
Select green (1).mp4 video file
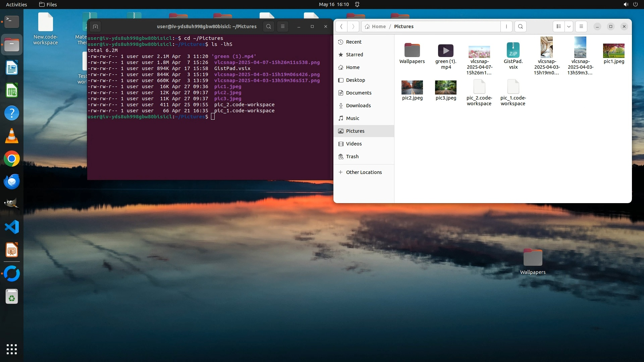(x=446, y=51)
